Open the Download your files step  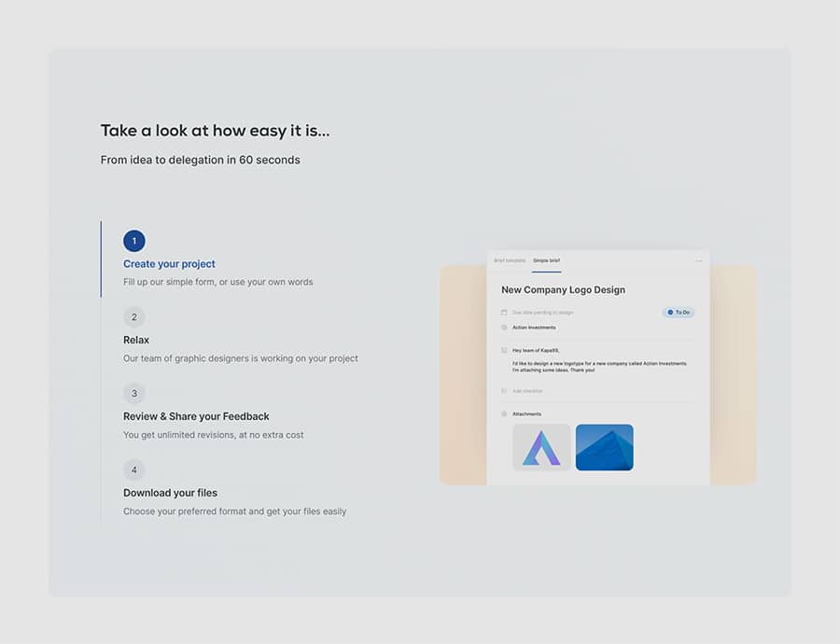[x=170, y=493]
